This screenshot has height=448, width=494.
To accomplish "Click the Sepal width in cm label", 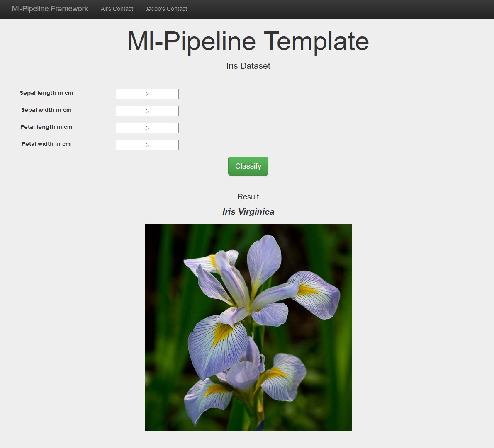I will [46, 110].
